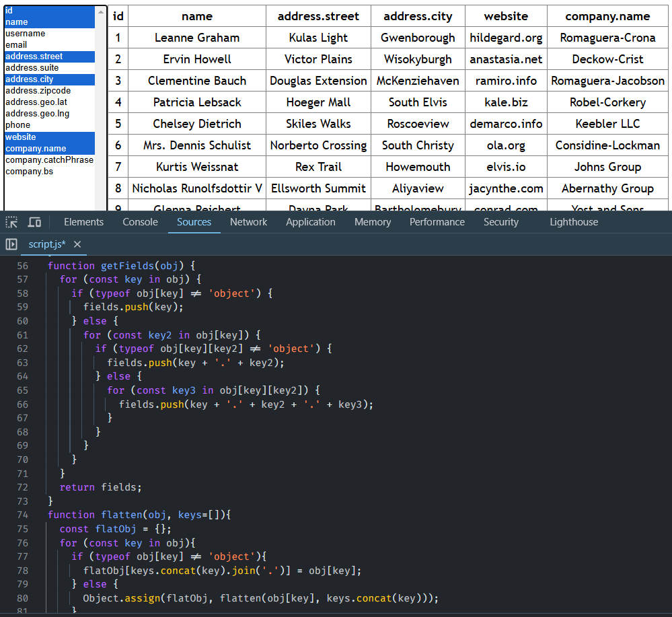Viewport: 672px width, 617px height.
Task: Click the 'Patricia Lebsack' table cell
Action: tap(197, 102)
